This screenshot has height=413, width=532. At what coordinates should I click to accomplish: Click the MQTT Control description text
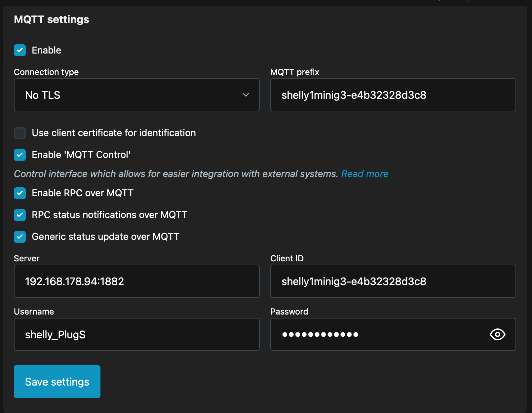(175, 174)
